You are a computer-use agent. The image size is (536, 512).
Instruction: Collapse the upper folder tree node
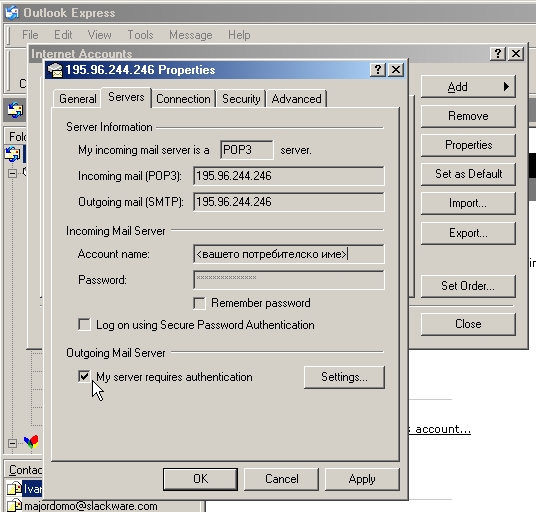click(12, 174)
